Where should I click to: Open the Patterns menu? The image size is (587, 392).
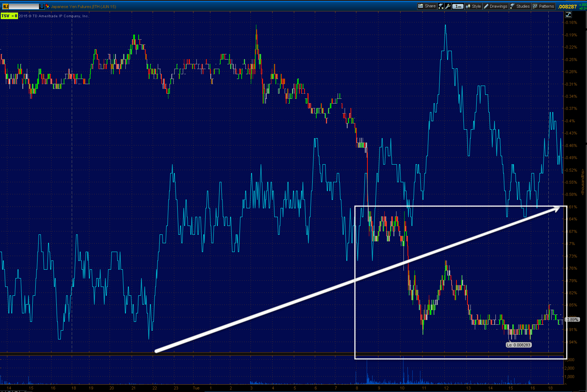coord(544,6)
